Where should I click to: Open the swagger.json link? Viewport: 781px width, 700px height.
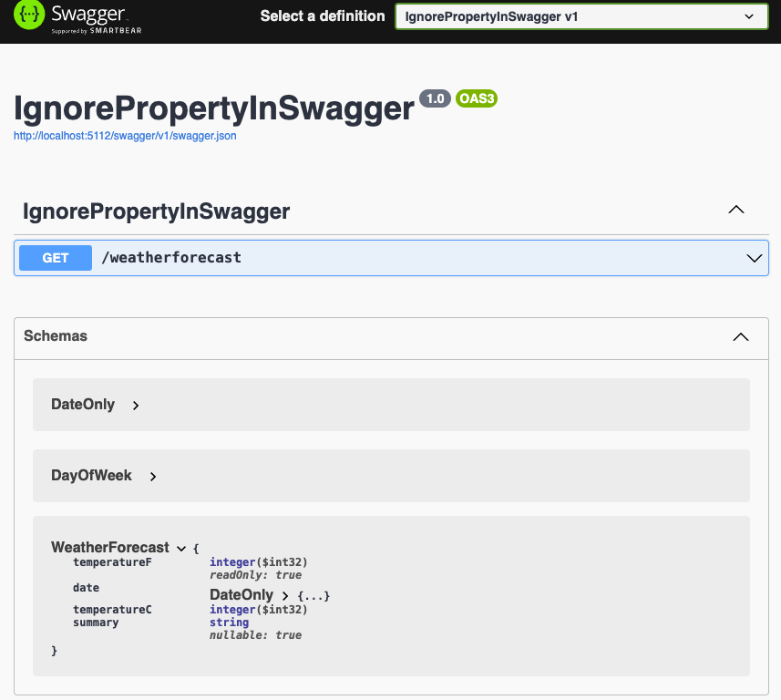click(x=125, y=136)
